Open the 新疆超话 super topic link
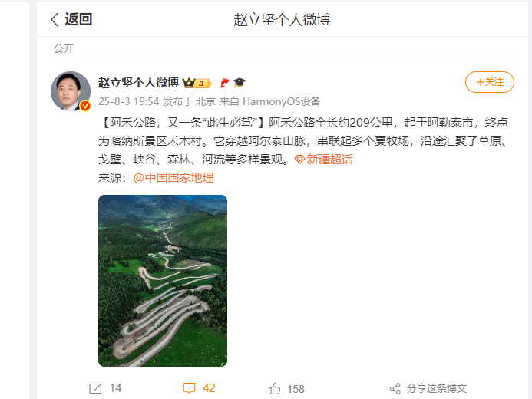The width and height of the screenshot is (532, 399). pyautogui.click(x=330, y=160)
